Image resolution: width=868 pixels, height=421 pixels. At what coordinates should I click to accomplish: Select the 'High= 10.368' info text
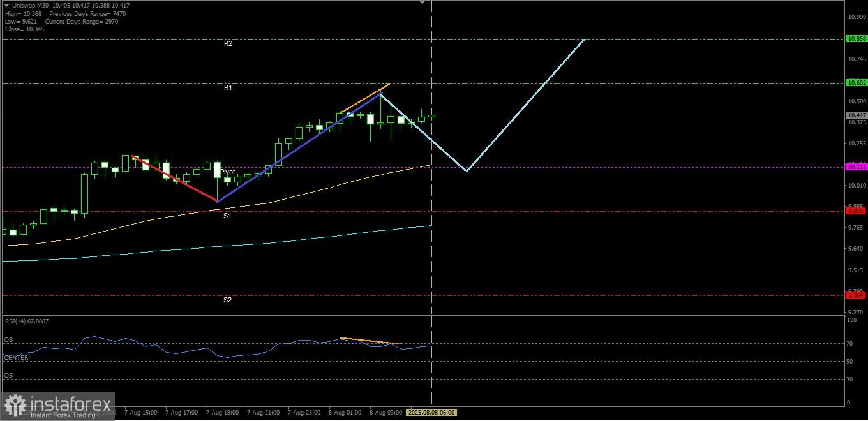point(24,13)
